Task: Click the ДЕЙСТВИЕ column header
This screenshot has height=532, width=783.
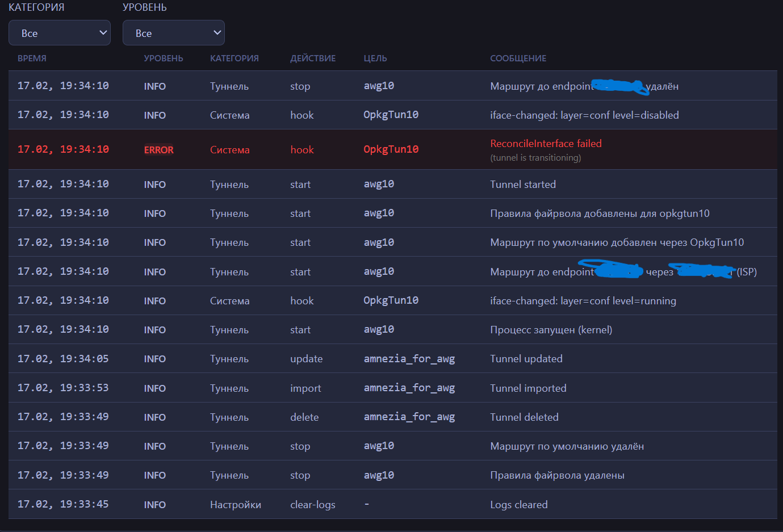Action: coord(313,58)
